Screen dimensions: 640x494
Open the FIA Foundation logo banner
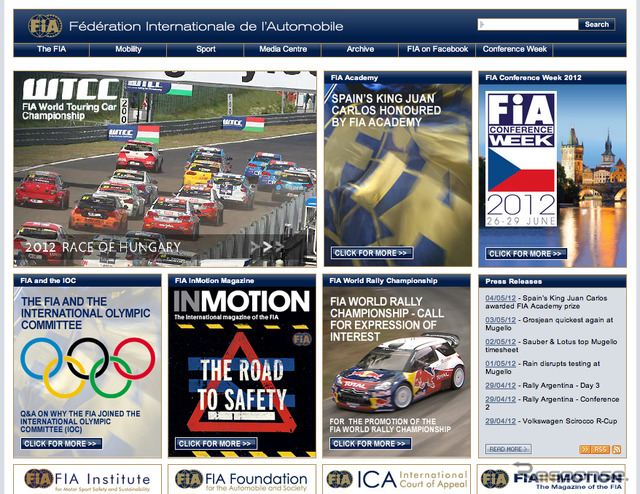pyautogui.click(x=242, y=479)
